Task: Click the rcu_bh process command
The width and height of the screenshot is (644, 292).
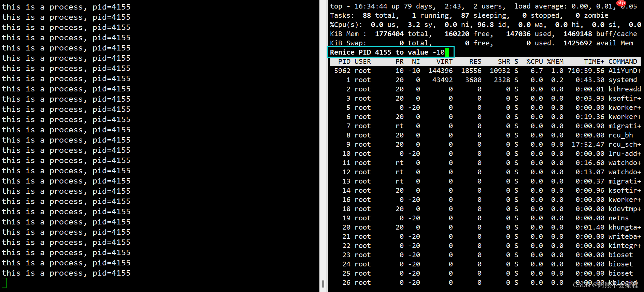Action: point(621,135)
